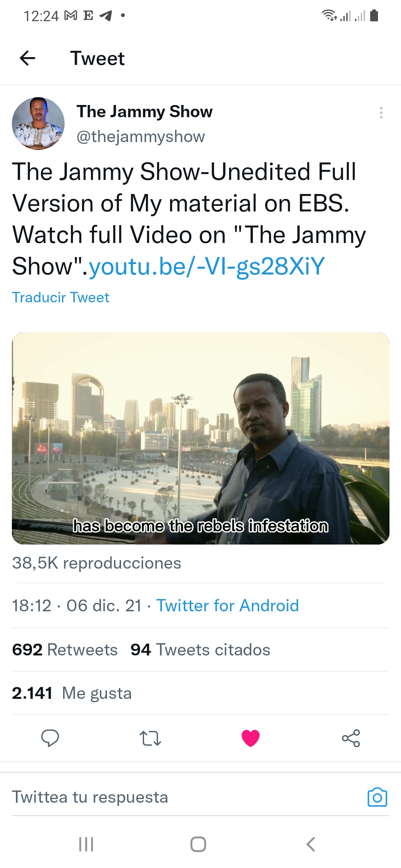401x868 pixels.
Task: Tap the back arrow icon
Action: (x=27, y=58)
